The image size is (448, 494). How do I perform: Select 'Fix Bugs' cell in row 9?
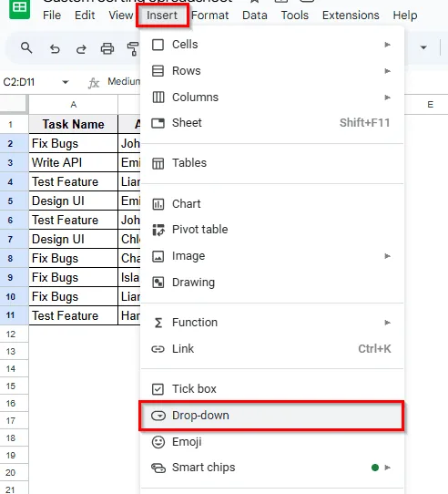73,277
